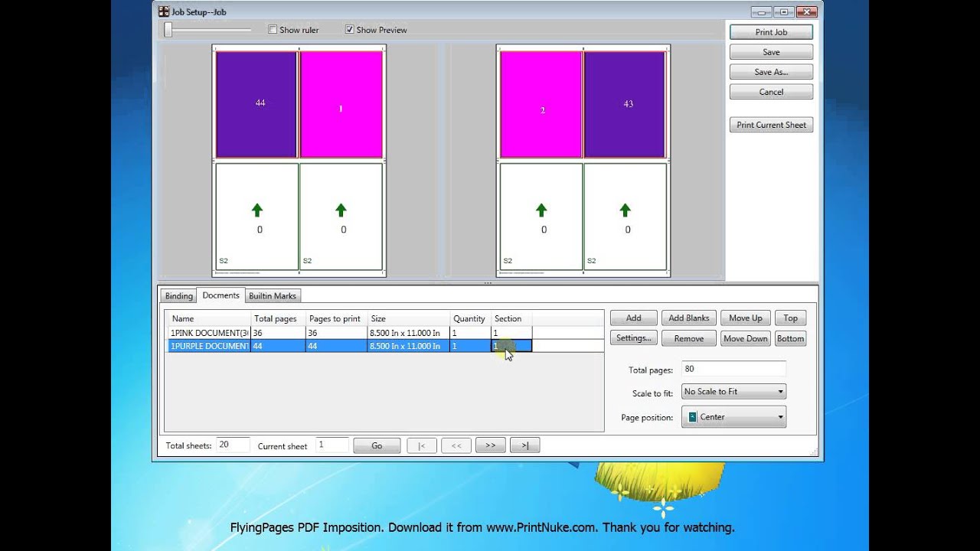Click the Cancel button

point(771,92)
